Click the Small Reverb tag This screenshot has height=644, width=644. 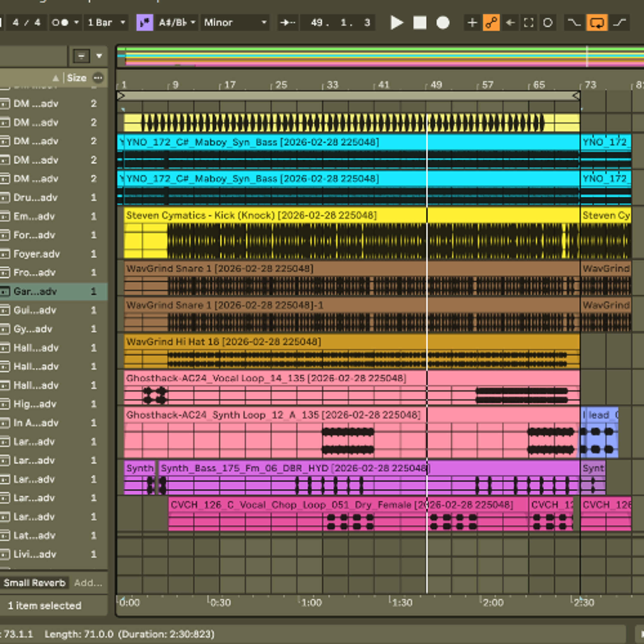click(35, 583)
